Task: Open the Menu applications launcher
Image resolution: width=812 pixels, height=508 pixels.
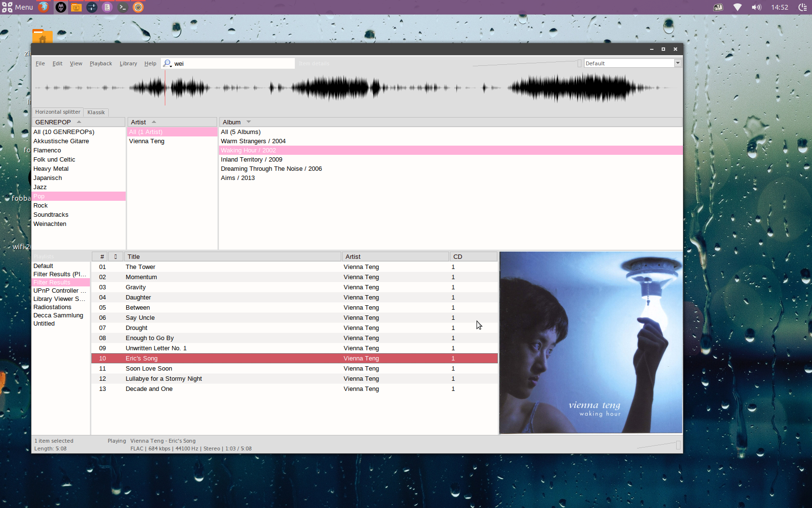Action: point(17,7)
